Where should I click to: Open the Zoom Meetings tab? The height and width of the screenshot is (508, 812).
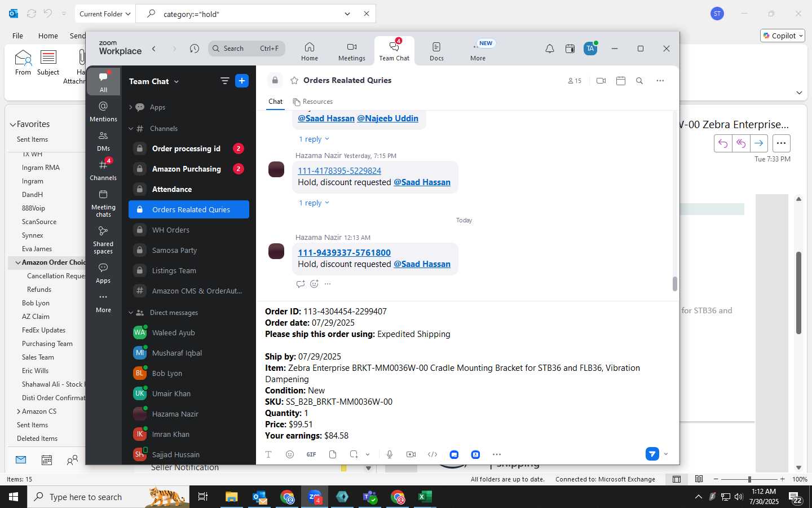pos(352,51)
